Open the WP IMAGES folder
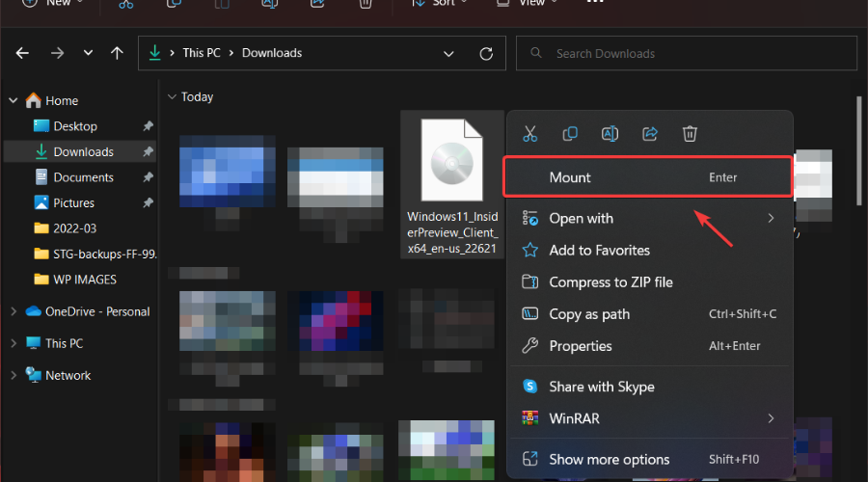This screenshot has width=868, height=482. click(84, 280)
